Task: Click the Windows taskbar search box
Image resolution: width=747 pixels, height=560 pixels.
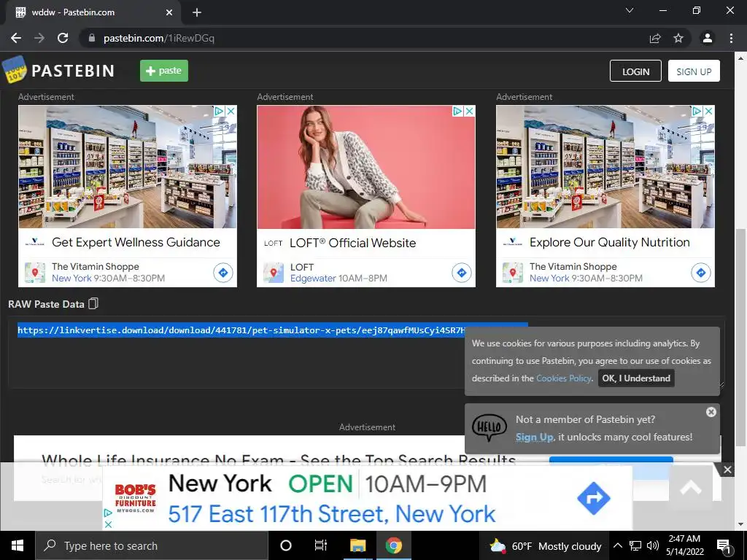Action: point(152,545)
